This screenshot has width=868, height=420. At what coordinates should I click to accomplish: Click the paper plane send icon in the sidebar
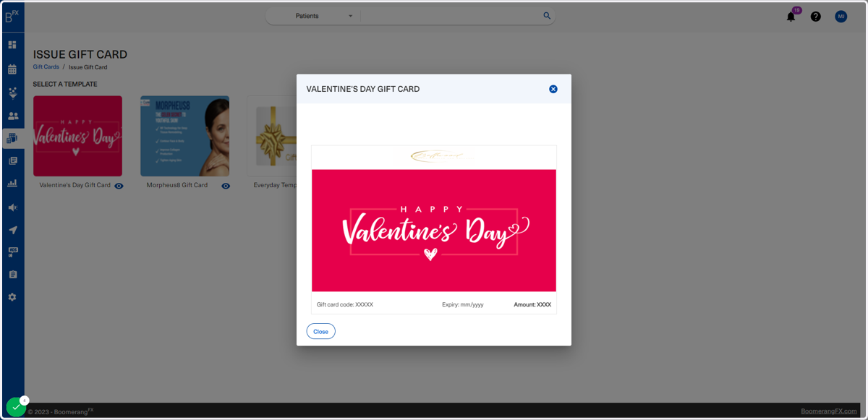(x=12, y=230)
